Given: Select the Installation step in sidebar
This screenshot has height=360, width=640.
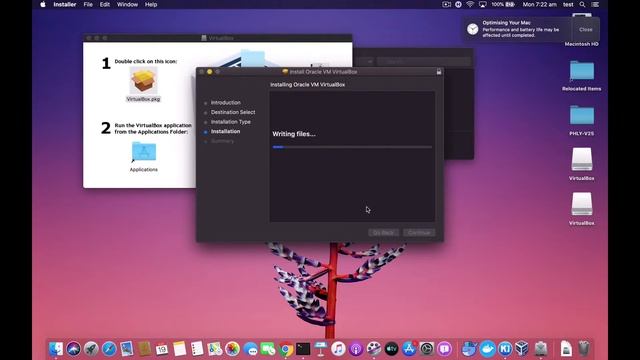Looking at the screenshot, I should 225,131.
